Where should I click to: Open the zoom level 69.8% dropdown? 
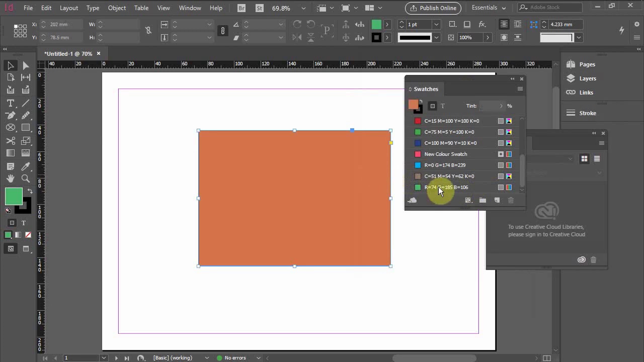click(303, 8)
